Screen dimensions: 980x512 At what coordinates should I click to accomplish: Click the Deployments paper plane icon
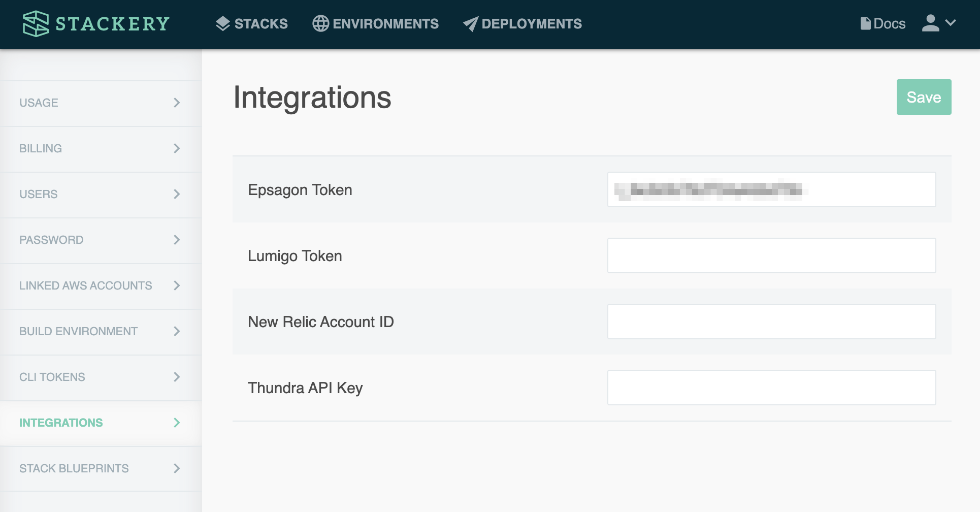tap(471, 24)
